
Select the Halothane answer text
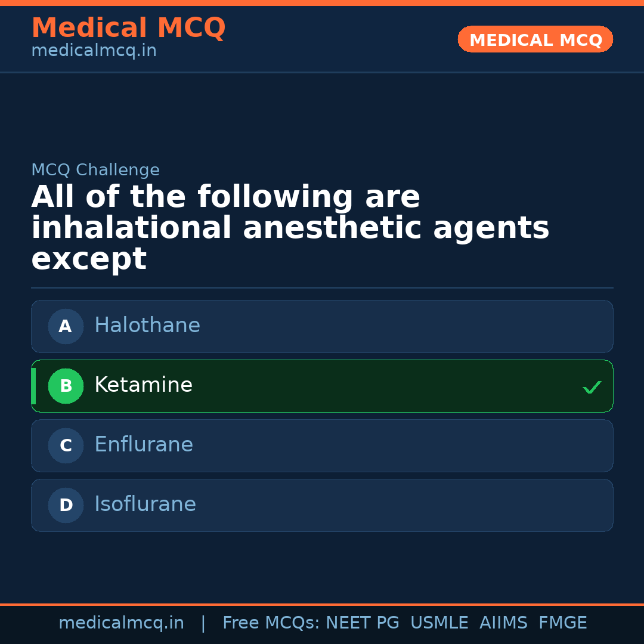click(147, 326)
